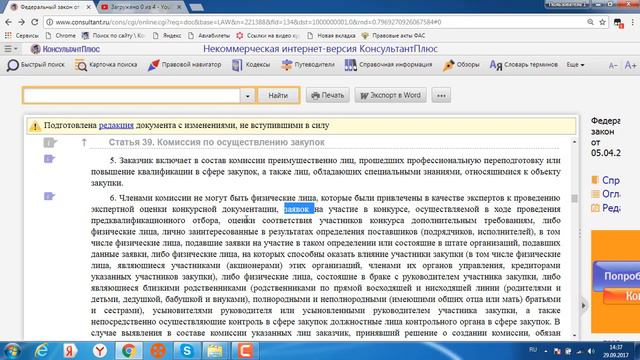The height and width of the screenshot is (360, 640).
Task: Open Обзоры section
Action: point(461,65)
